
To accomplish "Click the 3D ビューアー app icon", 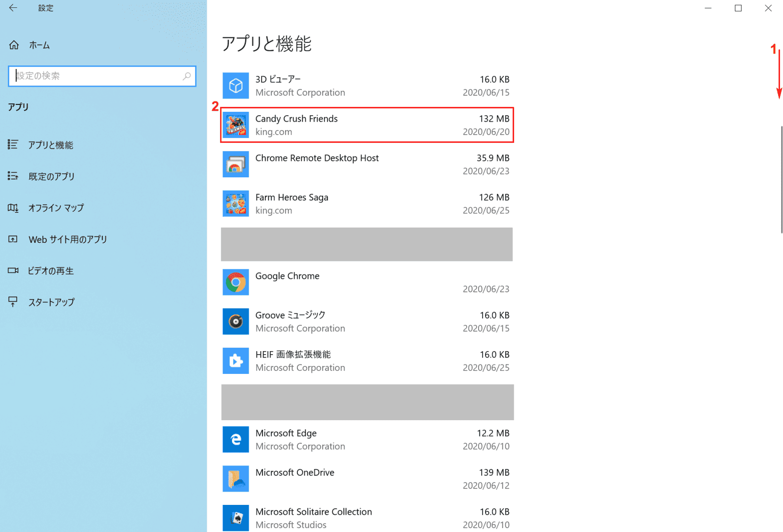I will (x=235, y=86).
